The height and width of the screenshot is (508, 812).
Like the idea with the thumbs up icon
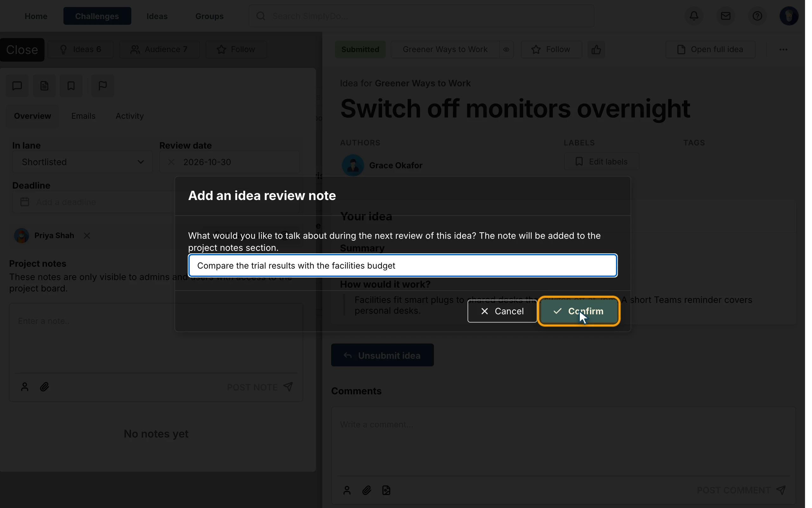click(x=596, y=50)
